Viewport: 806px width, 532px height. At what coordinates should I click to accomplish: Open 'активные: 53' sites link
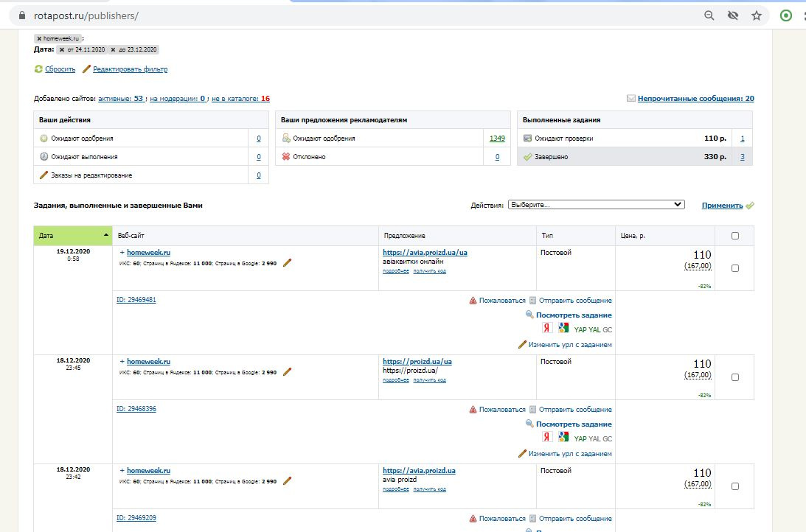pyautogui.click(x=122, y=99)
